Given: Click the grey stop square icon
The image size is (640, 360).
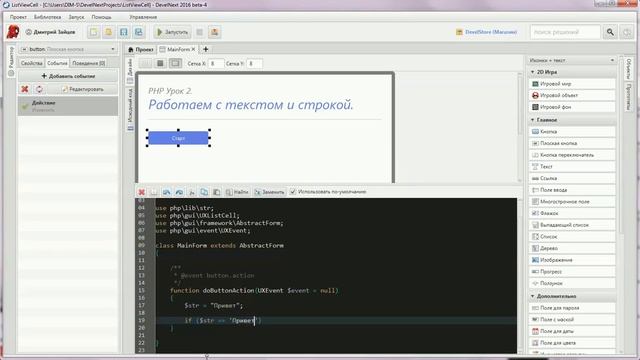Looking at the screenshot, I should click(200, 32).
